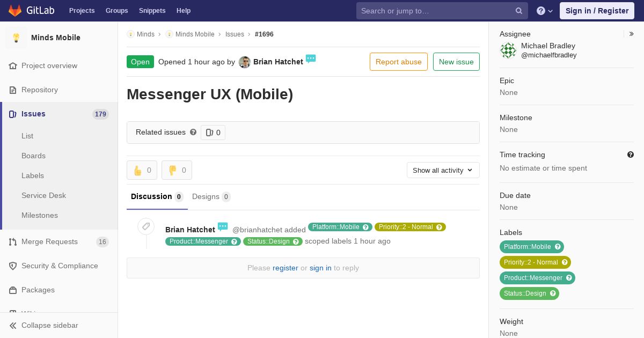Switch to the Designs tab
This screenshot has height=338, width=644.
click(x=211, y=196)
